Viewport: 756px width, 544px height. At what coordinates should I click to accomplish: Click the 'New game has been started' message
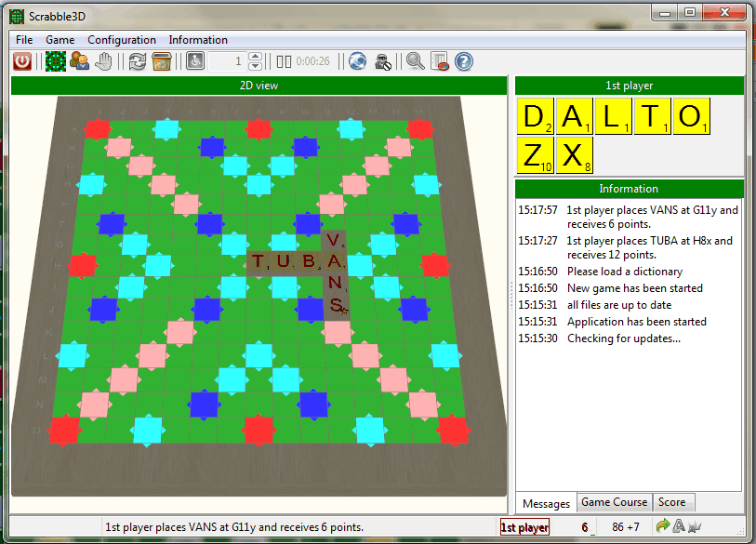[x=634, y=288]
